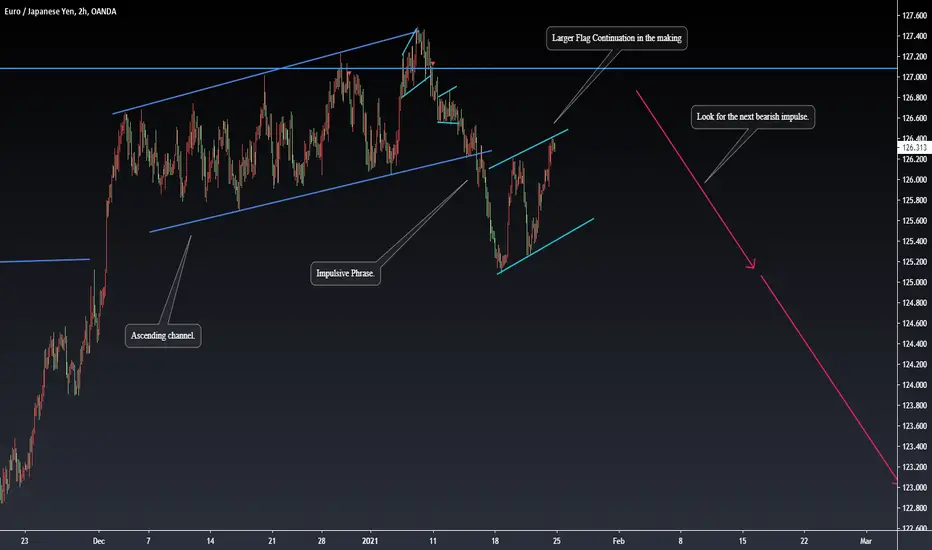Click the '25' date on time axis
This screenshot has height=550, width=932.
[556, 541]
